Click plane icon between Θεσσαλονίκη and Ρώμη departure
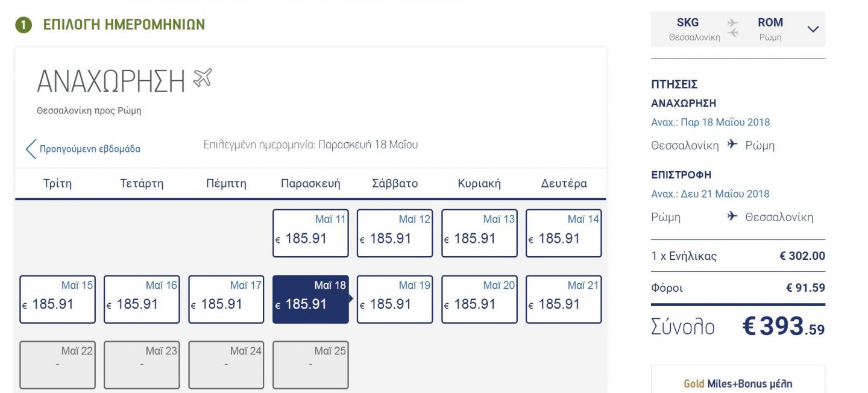Screen dimensions: 868x393 [x=732, y=145]
